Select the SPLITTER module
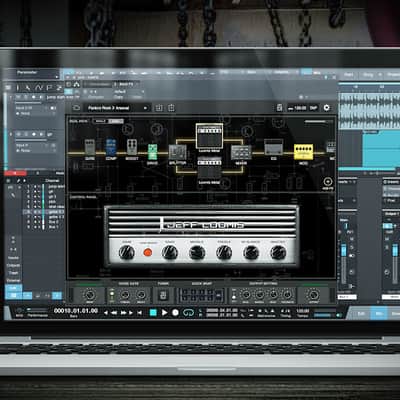400x400 pixels. 178,153
